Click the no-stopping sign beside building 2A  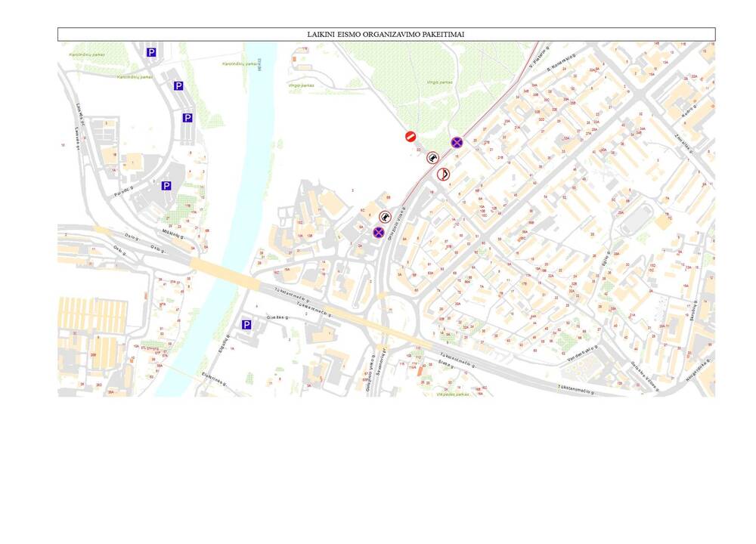pyautogui.click(x=379, y=233)
